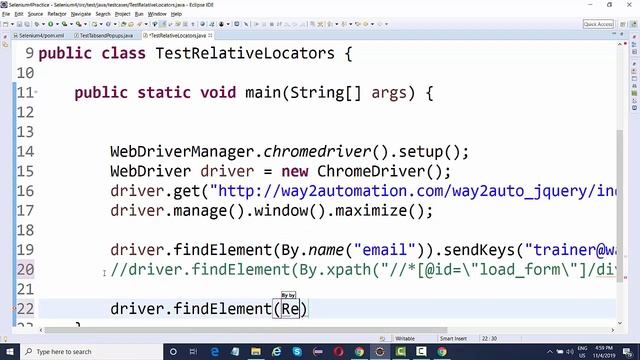This screenshot has width=640, height=360.
Task: Minimize the editor area
Action: (614, 33)
